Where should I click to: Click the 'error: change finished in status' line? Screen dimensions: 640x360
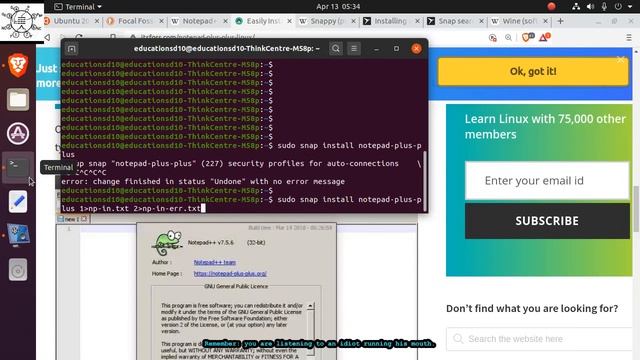coord(203,181)
